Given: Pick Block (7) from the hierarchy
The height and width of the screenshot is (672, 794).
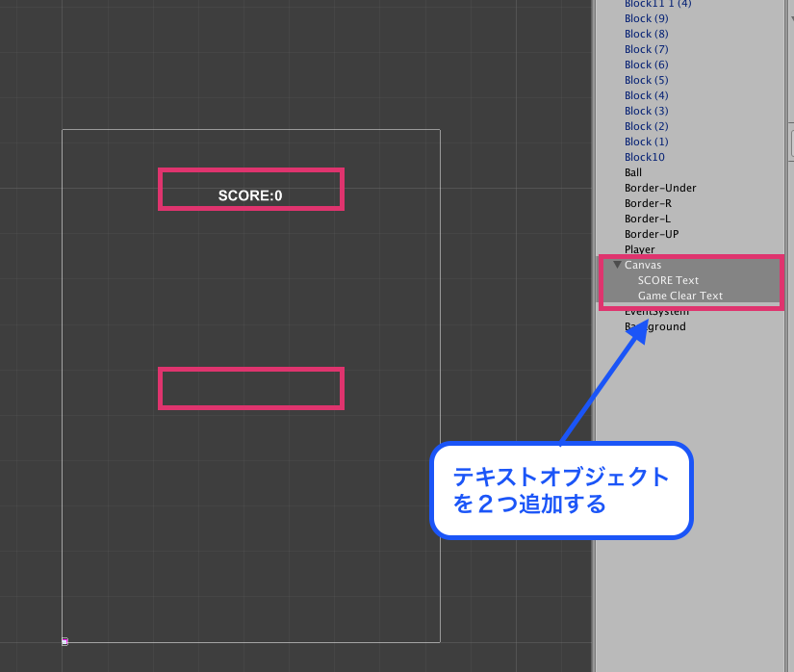Looking at the screenshot, I should (646, 49).
